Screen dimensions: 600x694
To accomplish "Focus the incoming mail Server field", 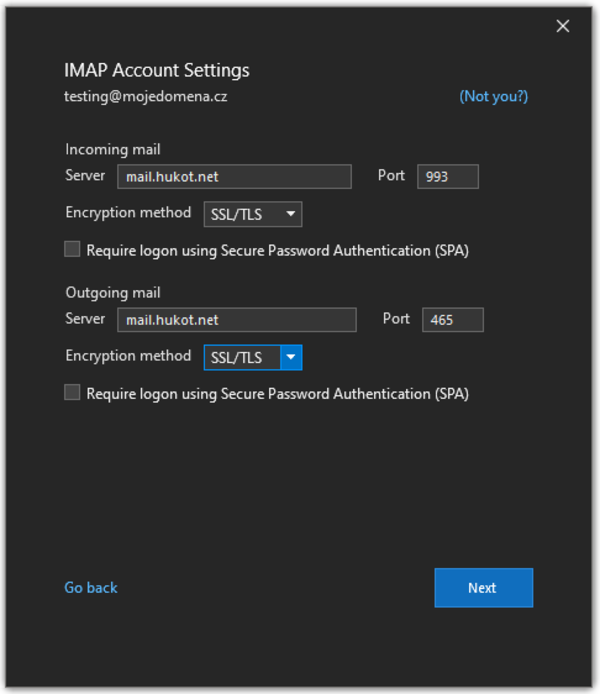I will point(234,177).
